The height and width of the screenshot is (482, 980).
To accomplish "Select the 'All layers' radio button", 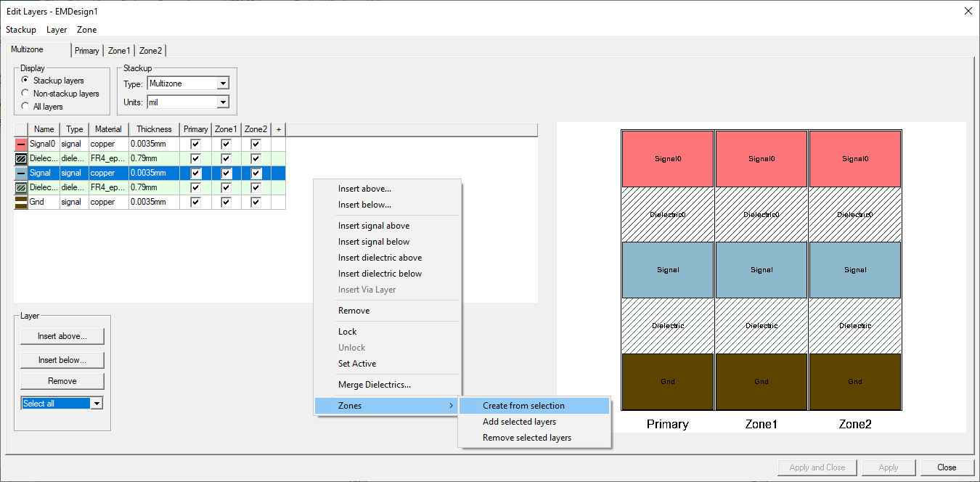I will point(25,103).
